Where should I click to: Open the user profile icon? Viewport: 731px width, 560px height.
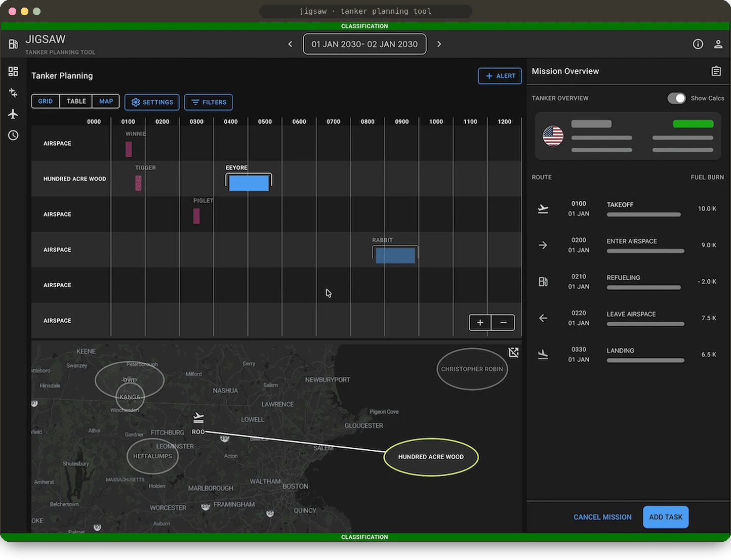coord(718,44)
